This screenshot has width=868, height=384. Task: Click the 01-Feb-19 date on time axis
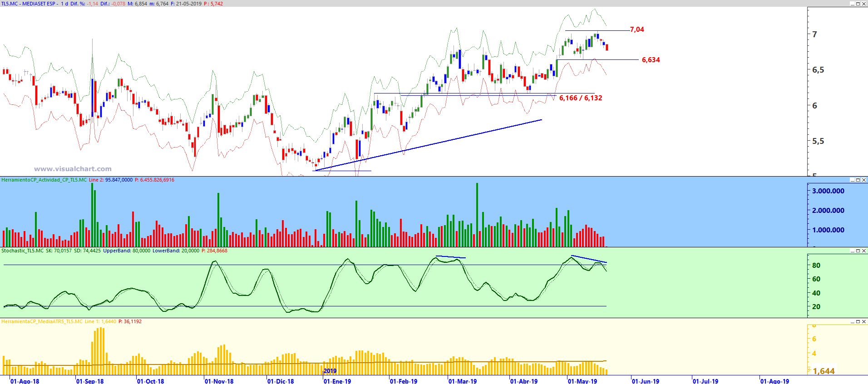point(404,381)
